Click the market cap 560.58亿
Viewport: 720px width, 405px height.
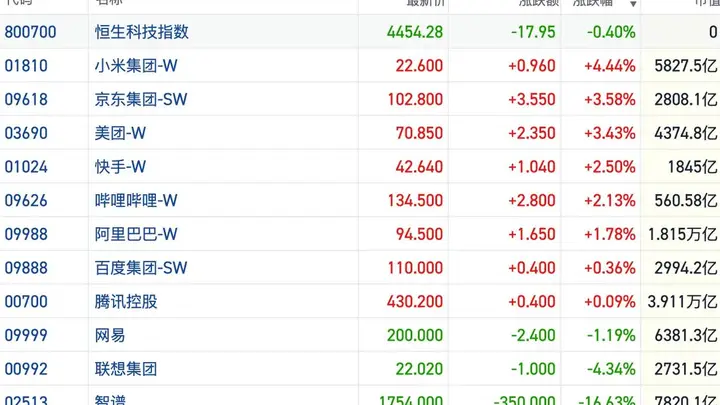686,201
